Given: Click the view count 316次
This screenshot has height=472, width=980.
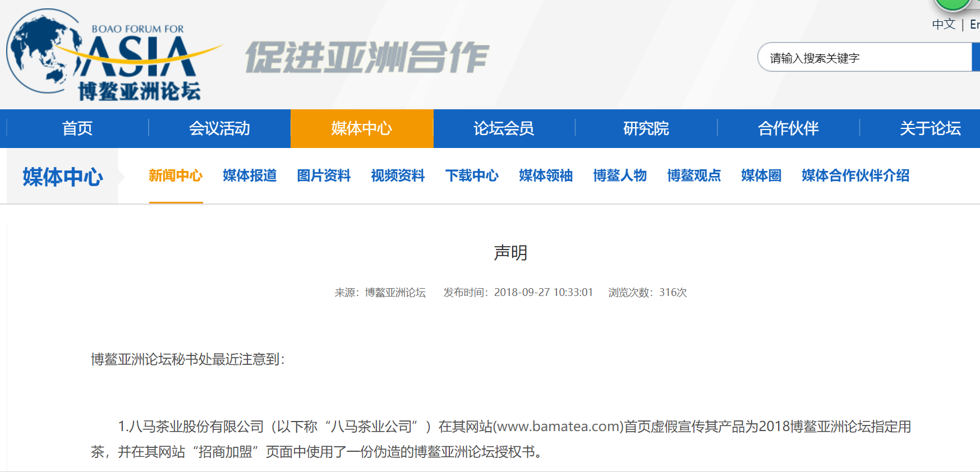Looking at the screenshot, I should [673, 292].
